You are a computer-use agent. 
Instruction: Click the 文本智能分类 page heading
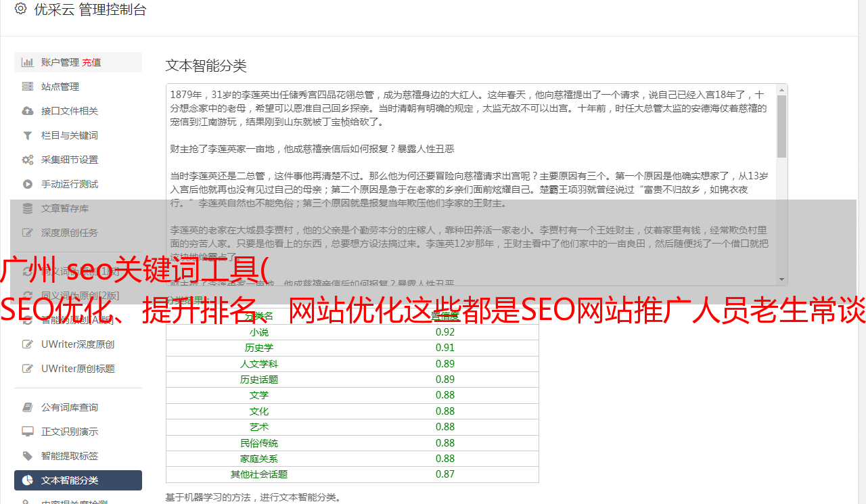(206, 66)
